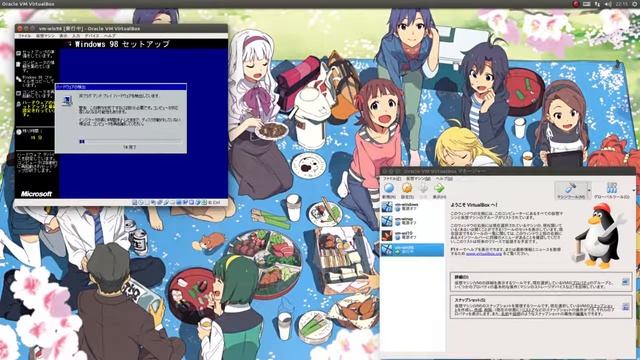Select Machine Tools (マシンツール) button

[570, 191]
